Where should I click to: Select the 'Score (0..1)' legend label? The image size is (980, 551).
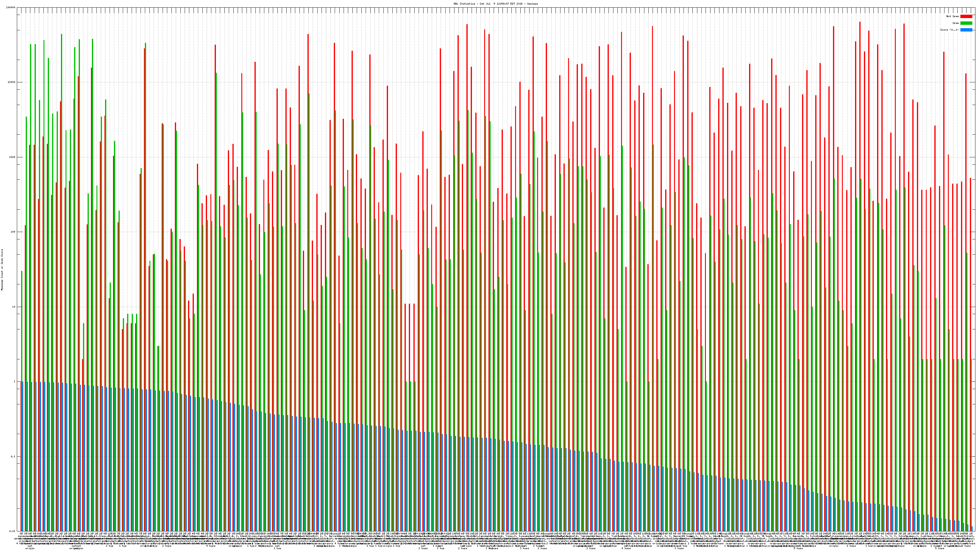tap(949, 30)
